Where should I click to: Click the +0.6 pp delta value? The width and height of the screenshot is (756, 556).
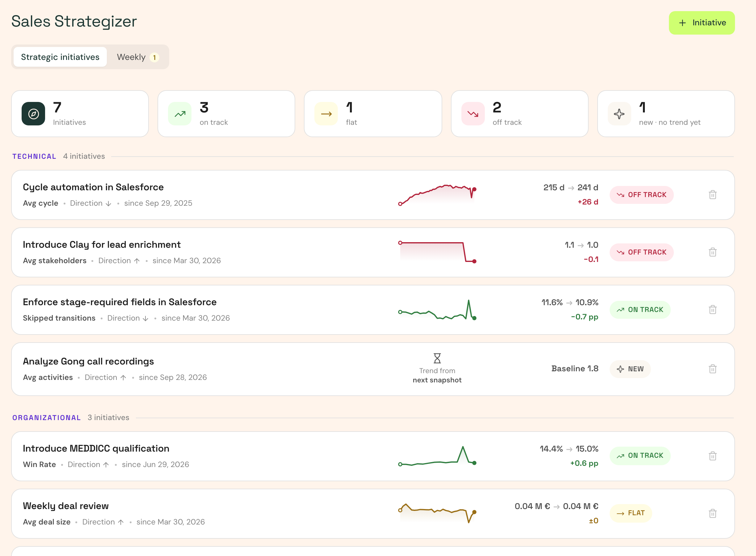tap(584, 463)
